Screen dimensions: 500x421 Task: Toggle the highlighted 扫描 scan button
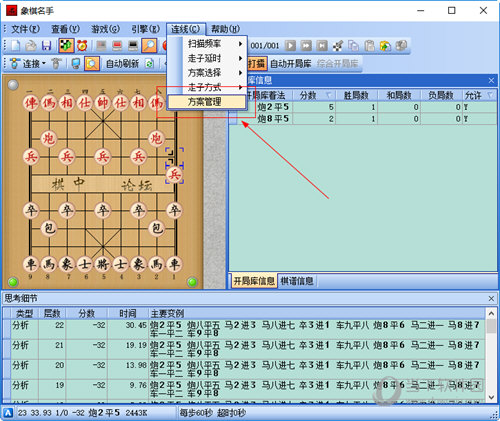click(257, 63)
